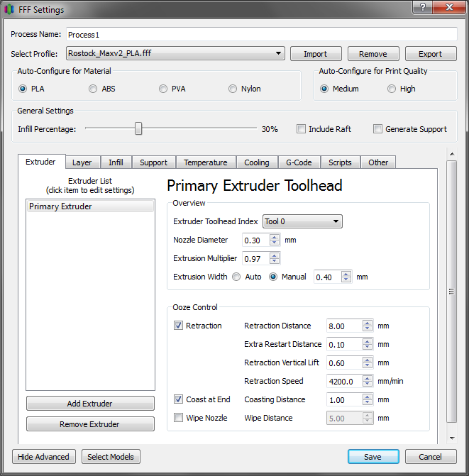Increase Retraction Distance using up arrow

367,323
